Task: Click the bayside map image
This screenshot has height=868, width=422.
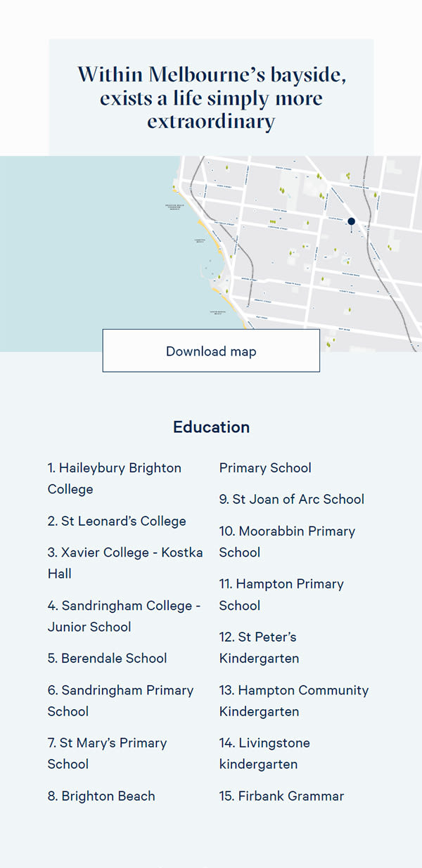Action: click(x=211, y=253)
